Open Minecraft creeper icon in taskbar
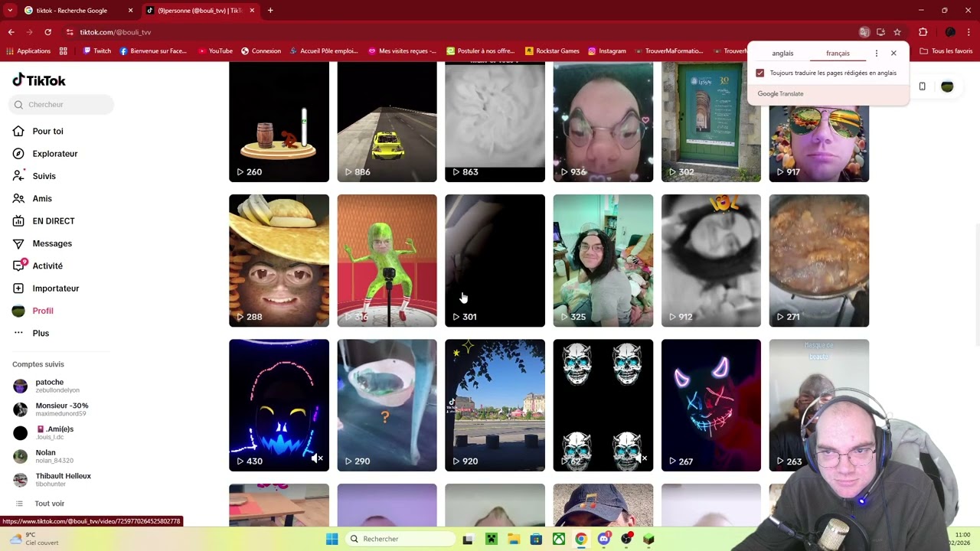 coord(491,539)
